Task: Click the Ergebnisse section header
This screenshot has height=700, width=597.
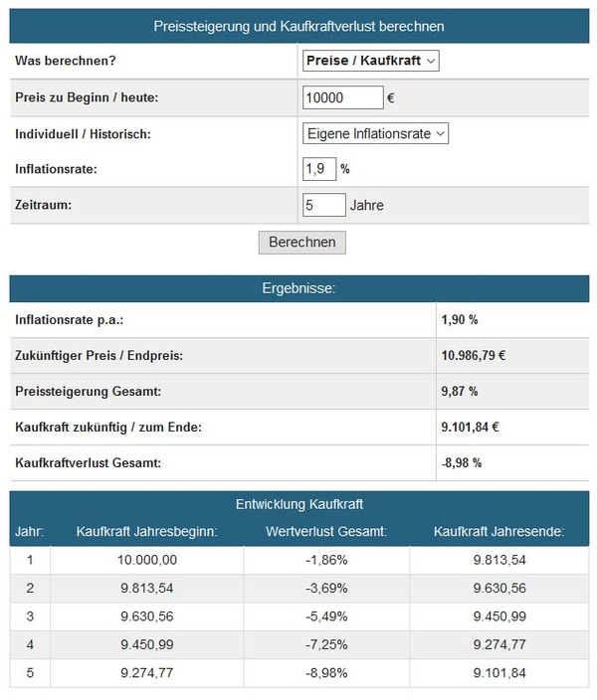Action: tap(298, 288)
